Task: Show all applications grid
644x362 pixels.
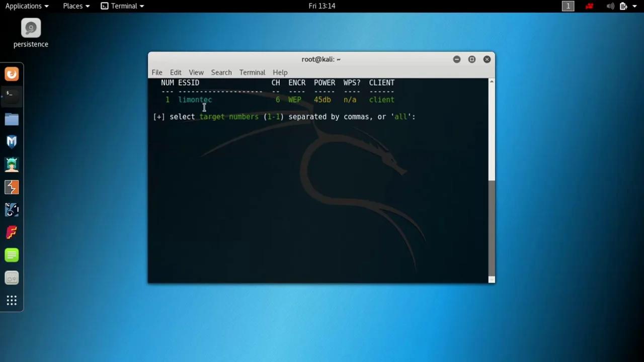Action: pyautogui.click(x=12, y=301)
